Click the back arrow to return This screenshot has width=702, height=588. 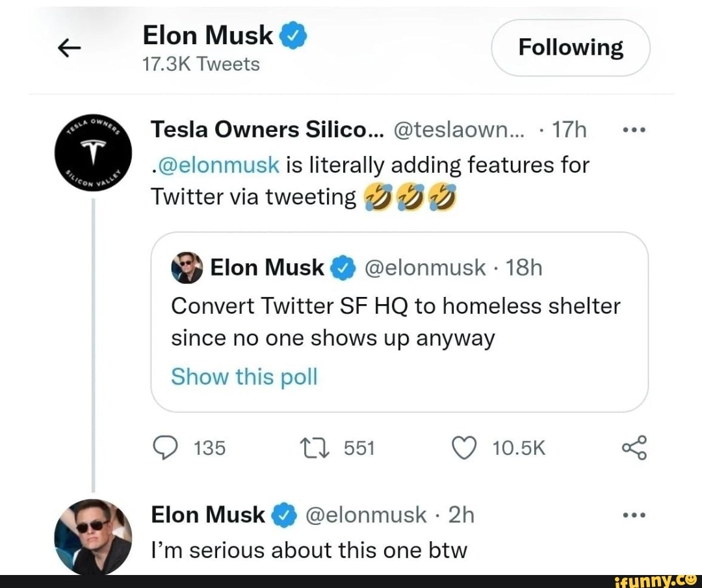point(70,47)
